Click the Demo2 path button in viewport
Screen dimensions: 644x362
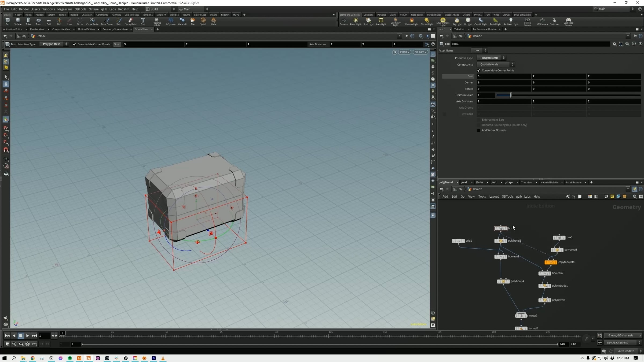[39, 36]
